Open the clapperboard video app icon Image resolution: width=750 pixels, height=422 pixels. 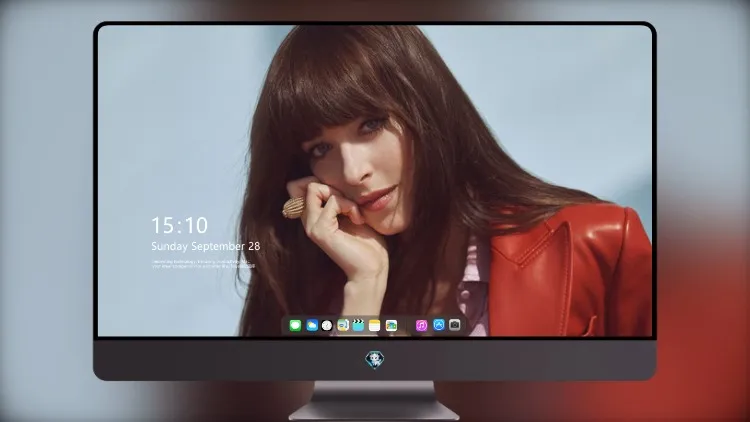(x=358, y=325)
